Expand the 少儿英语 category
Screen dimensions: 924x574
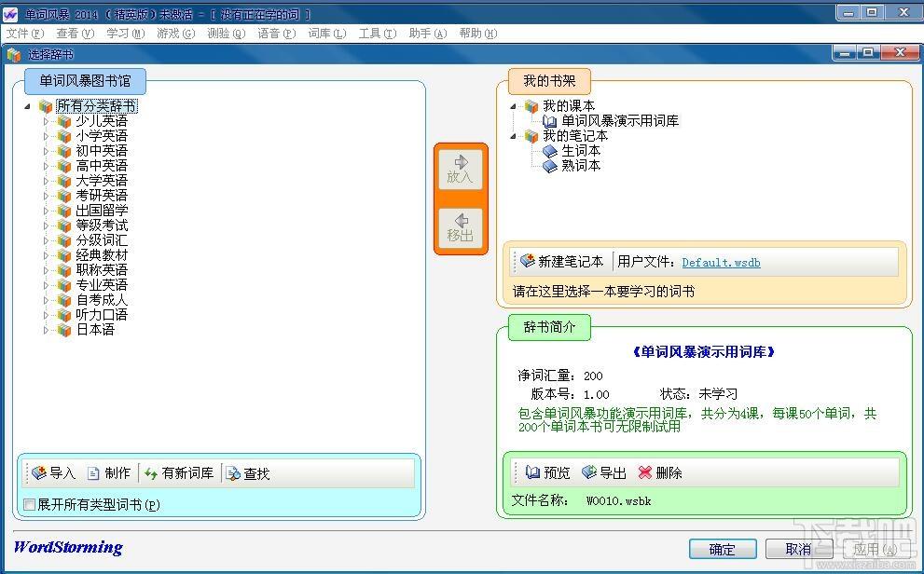(x=46, y=121)
